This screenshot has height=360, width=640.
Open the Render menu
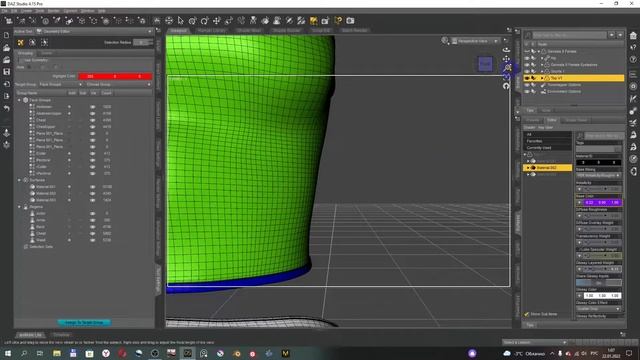(x=53, y=11)
